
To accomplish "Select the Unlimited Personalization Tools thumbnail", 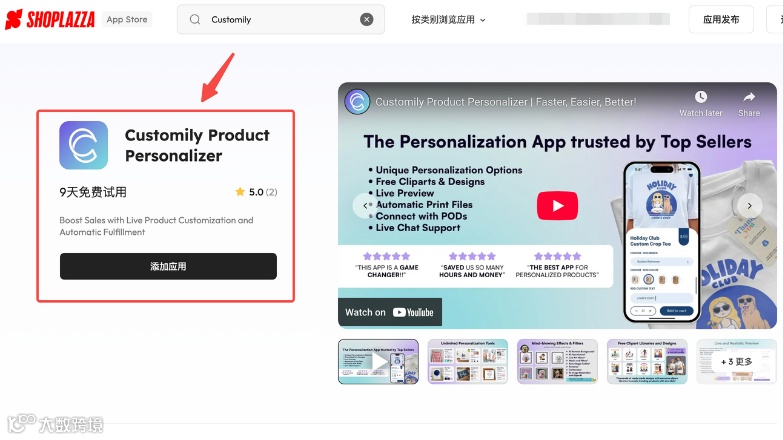I will [467, 362].
